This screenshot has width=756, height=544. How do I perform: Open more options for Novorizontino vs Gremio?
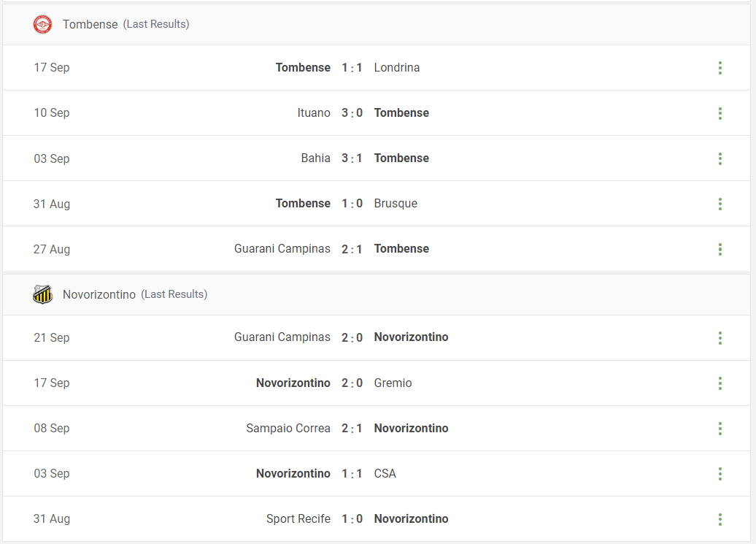point(720,383)
